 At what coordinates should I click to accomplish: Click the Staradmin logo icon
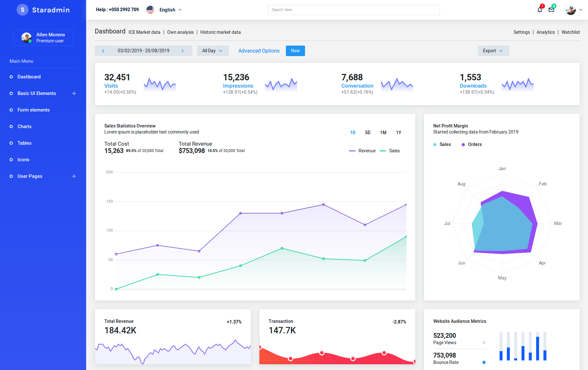coord(22,10)
